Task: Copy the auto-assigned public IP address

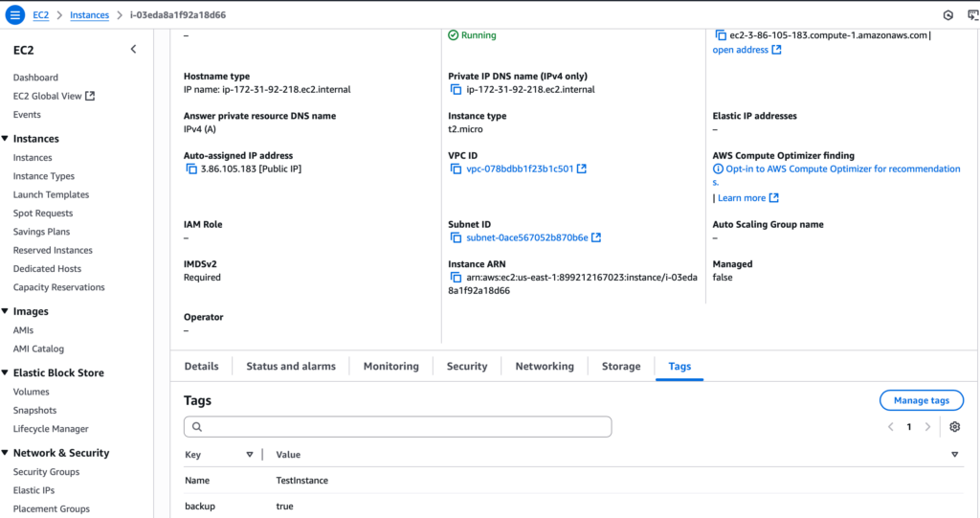Action: (x=191, y=169)
